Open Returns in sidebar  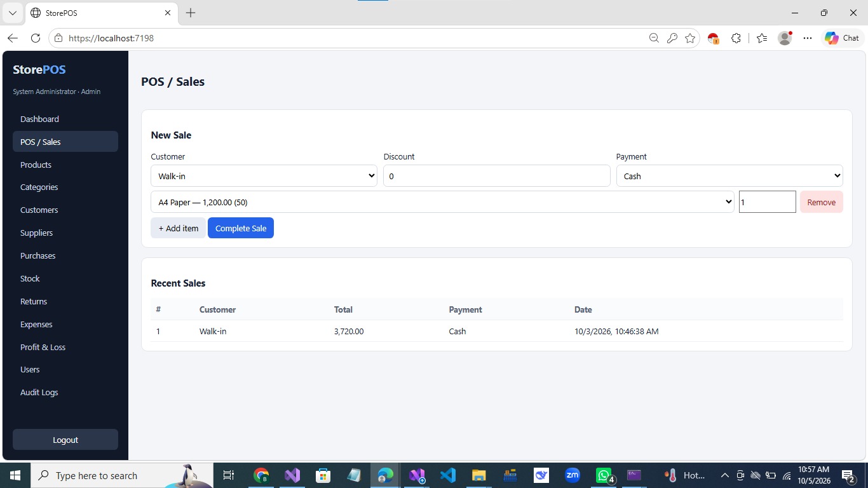coord(65,301)
